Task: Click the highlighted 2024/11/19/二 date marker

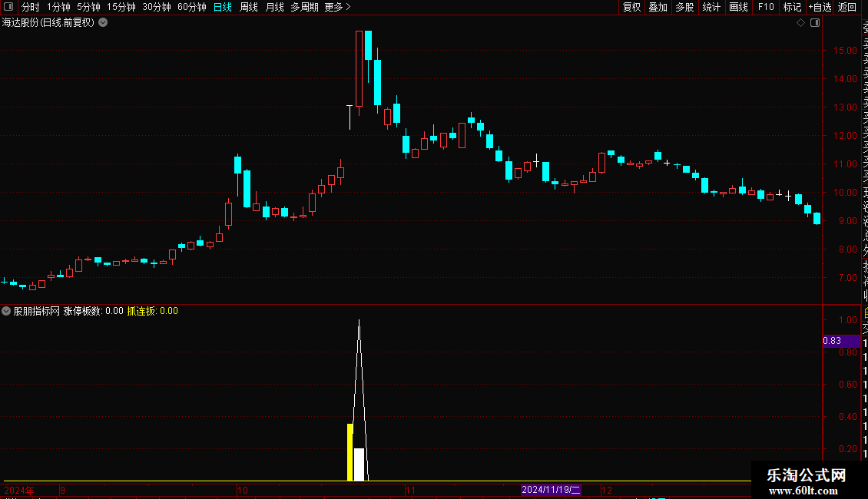Action: click(551, 490)
